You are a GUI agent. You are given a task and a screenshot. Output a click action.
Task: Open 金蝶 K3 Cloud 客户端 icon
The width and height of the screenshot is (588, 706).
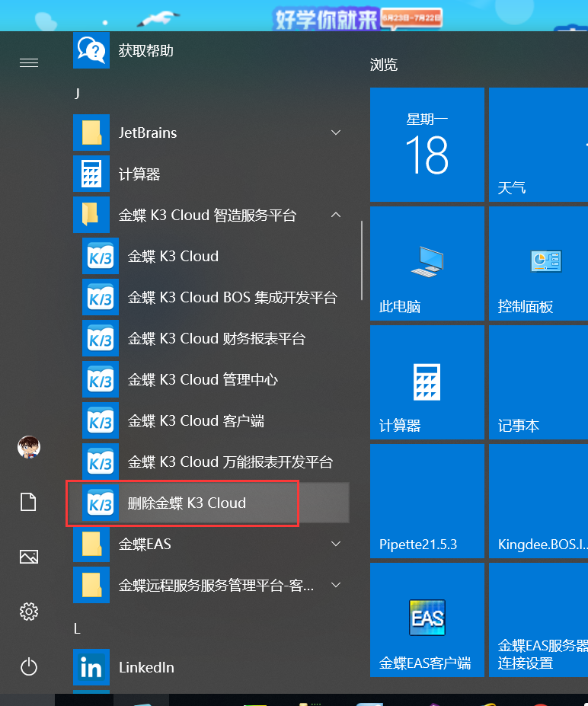click(x=101, y=420)
